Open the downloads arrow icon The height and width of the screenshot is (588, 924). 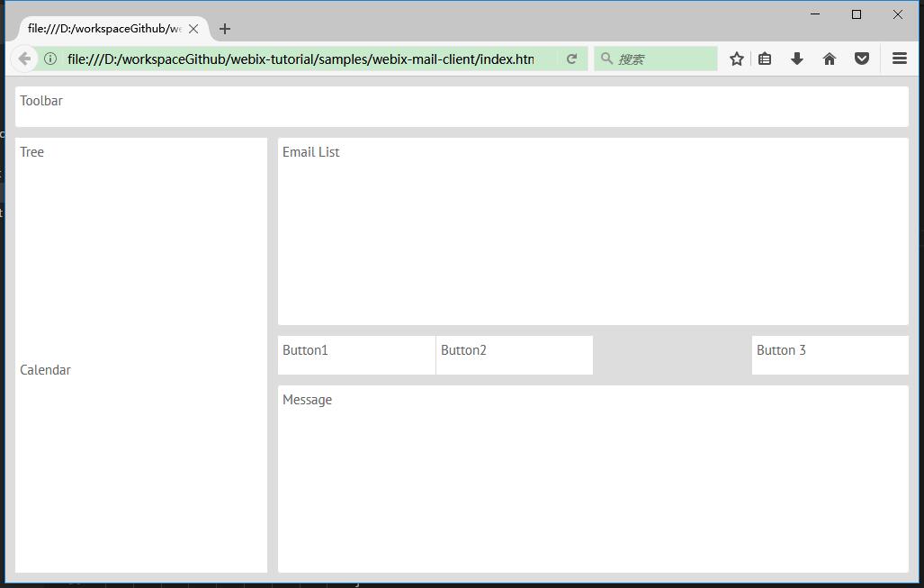797,59
